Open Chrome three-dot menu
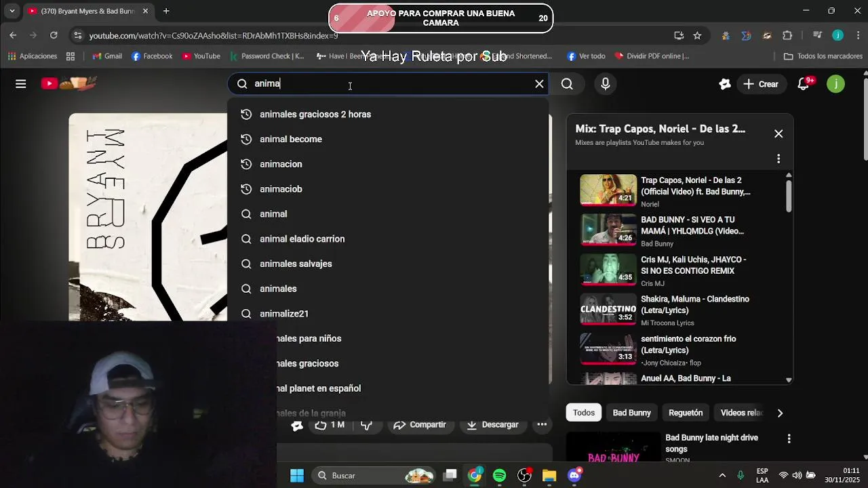 (858, 35)
